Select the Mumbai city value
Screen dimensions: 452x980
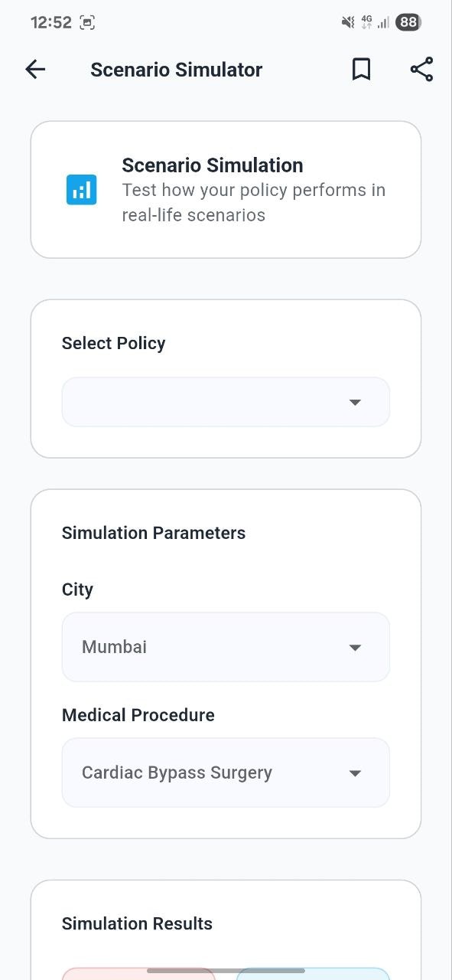tap(114, 647)
